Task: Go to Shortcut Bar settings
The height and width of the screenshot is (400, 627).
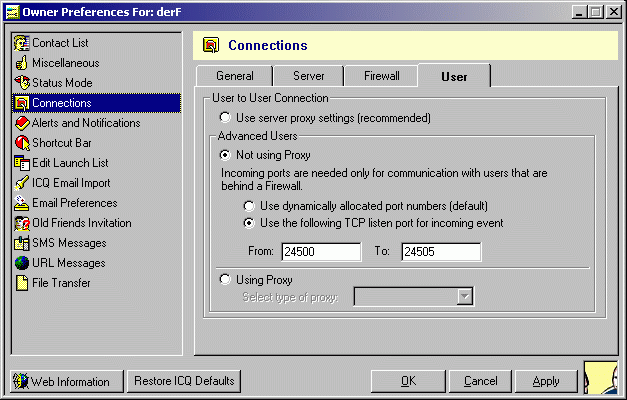Action: coord(96,143)
